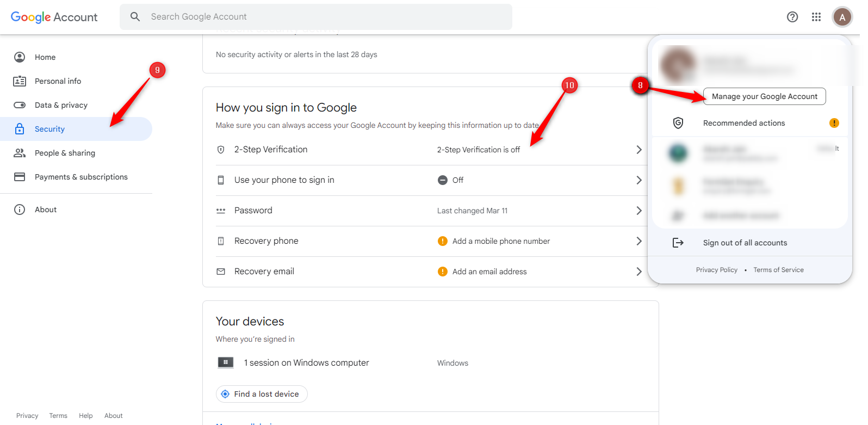The width and height of the screenshot is (868, 425).
Task: Open Recommended actions
Action: coord(750,123)
